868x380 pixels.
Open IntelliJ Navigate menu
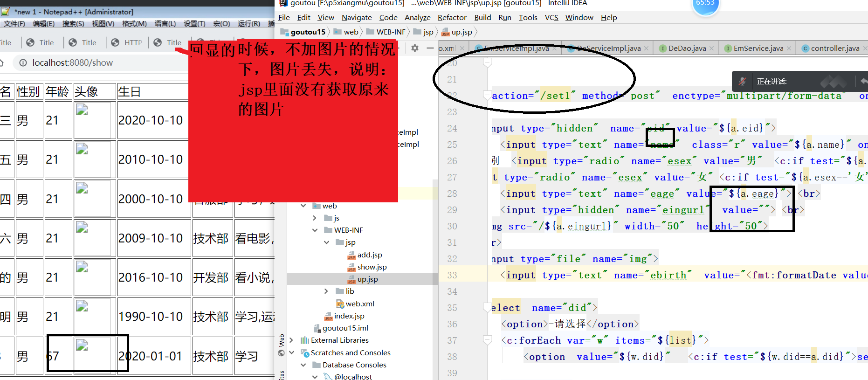point(357,18)
